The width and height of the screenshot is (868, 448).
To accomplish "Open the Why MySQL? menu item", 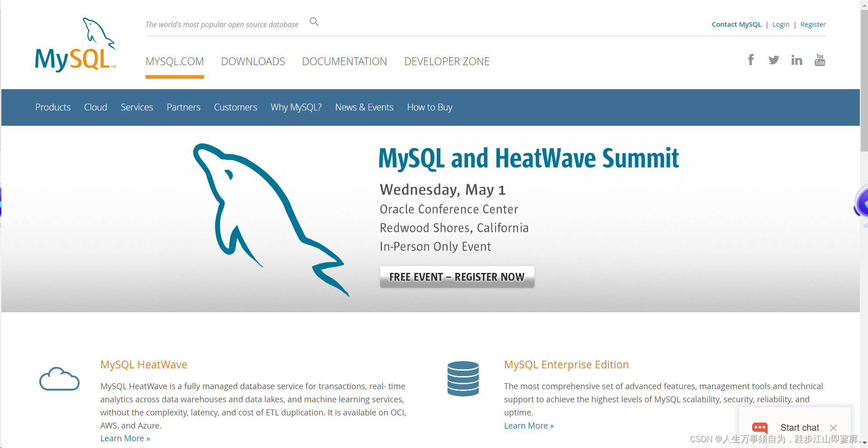I will [x=296, y=107].
